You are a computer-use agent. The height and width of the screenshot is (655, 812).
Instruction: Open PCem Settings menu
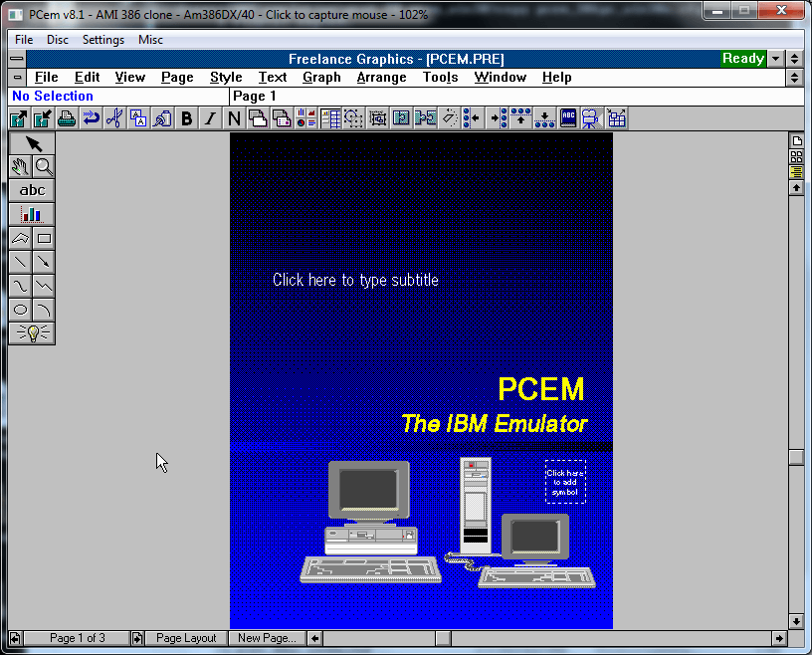coord(103,40)
